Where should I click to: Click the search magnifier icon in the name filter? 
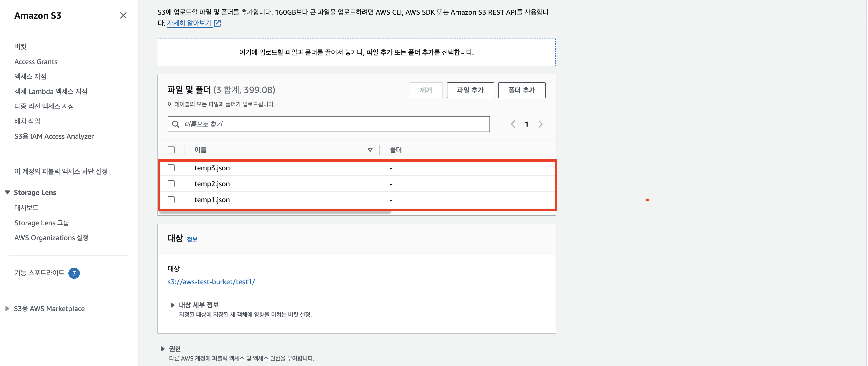pyautogui.click(x=176, y=124)
